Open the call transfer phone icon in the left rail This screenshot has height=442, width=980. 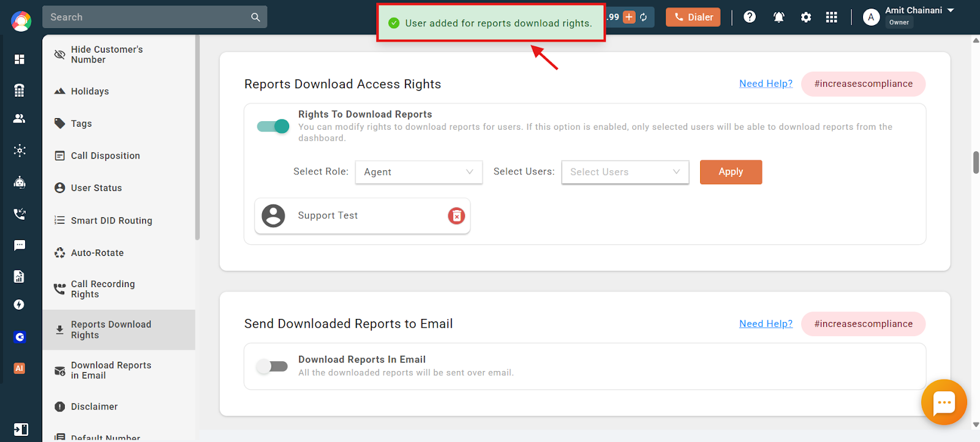[20, 214]
